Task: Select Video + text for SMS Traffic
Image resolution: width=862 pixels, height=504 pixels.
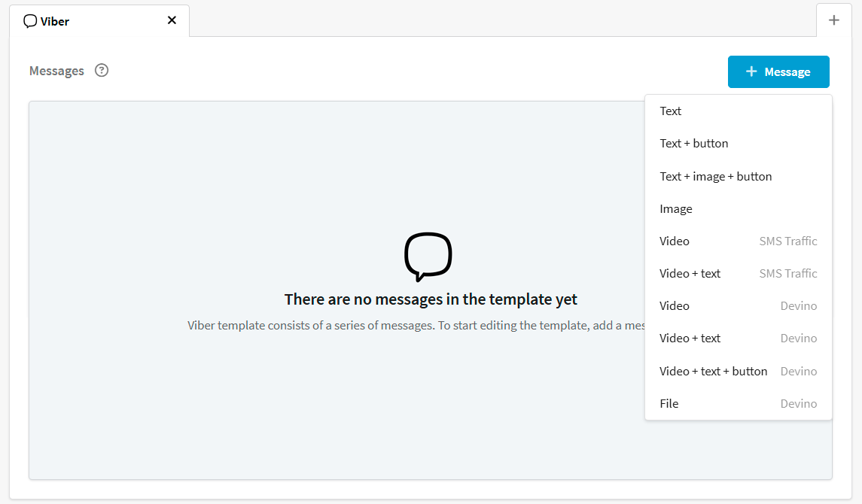Action: coord(739,273)
